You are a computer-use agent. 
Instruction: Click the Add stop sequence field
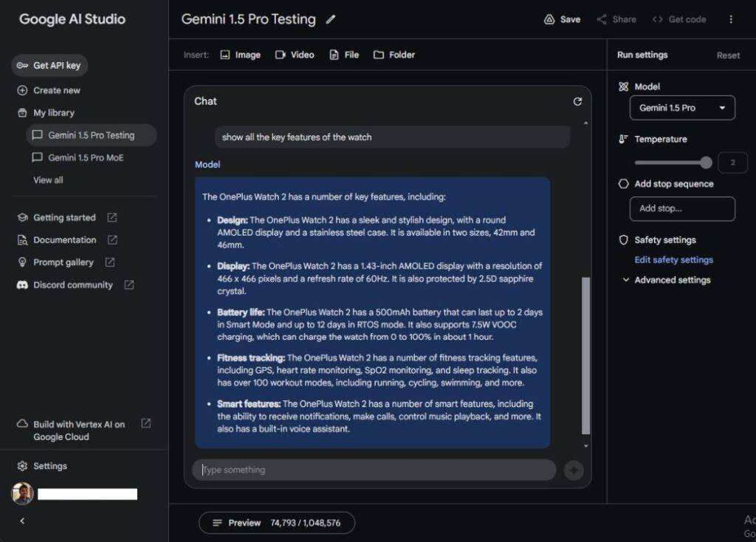click(682, 208)
